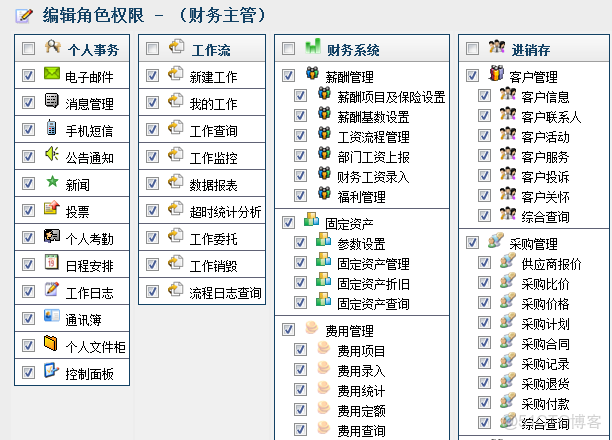Click the 控制面板 icon

(x=51, y=370)
